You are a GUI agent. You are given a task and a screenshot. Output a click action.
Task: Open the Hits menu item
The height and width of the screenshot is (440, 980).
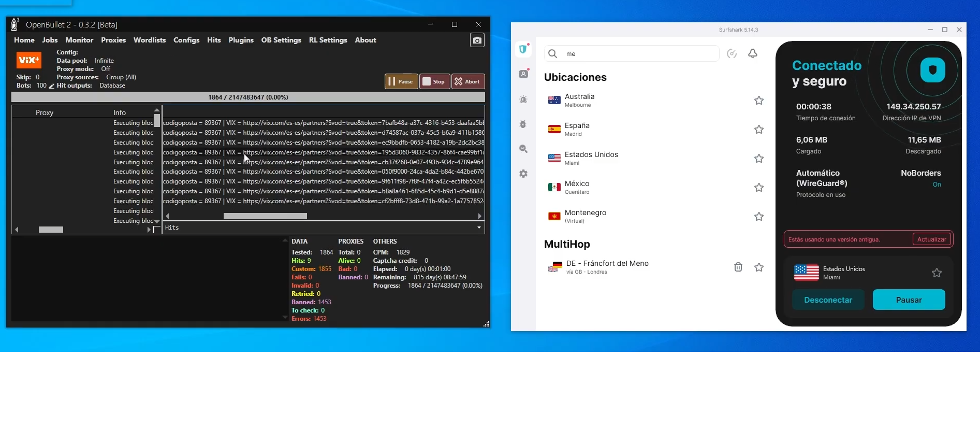coord(214,40)
